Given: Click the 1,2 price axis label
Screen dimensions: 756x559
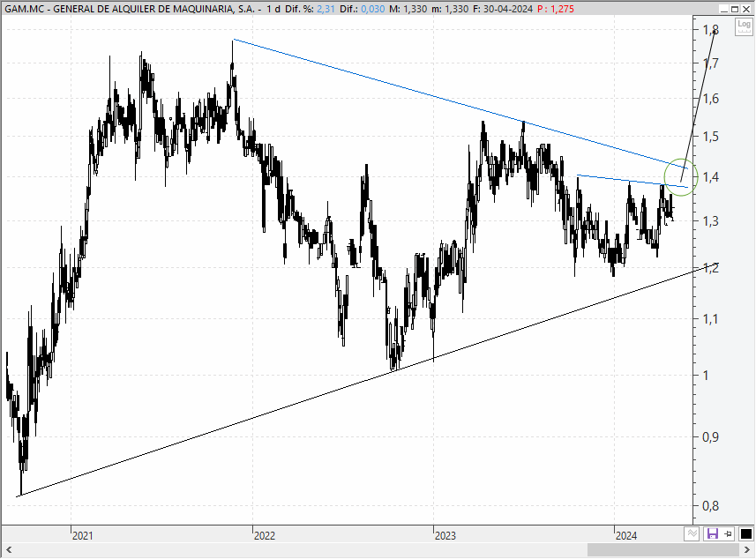Looking at the screenshot, I should (x=711, y=268).
